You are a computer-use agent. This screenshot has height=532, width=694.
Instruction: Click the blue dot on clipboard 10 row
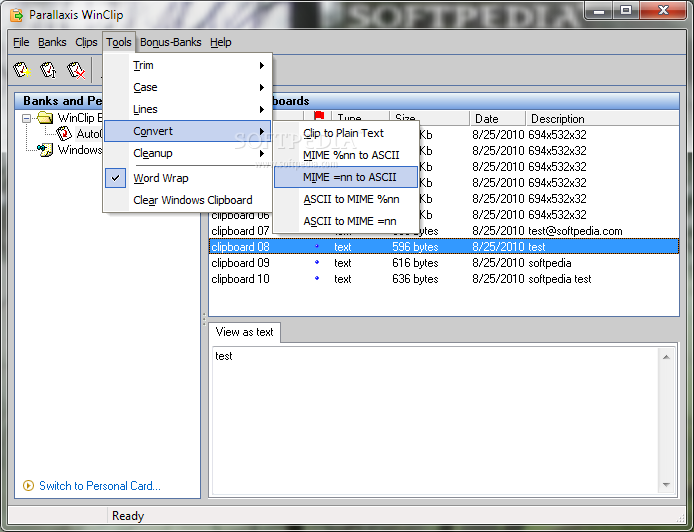(x=317, y=278)
